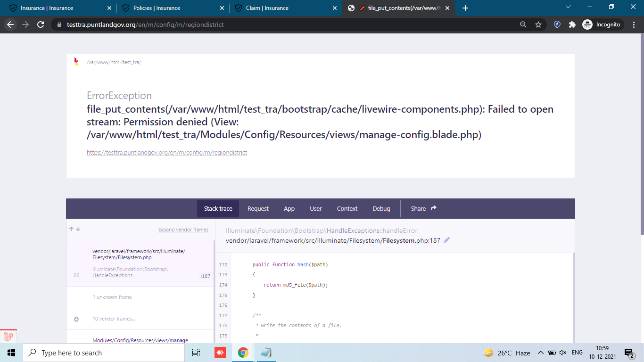Open the tab search dropdown
The height and width of the screenshot is (362, 644).
coord(568,7)
